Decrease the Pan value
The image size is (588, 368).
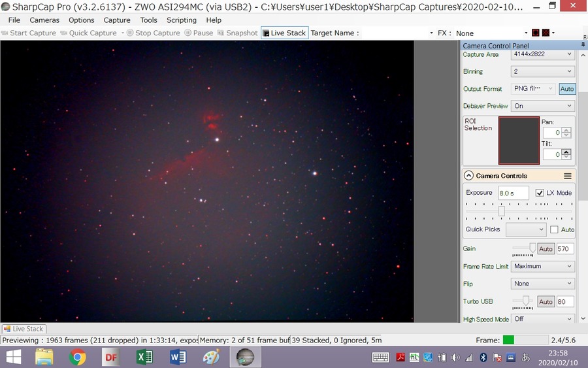(566, 135)
